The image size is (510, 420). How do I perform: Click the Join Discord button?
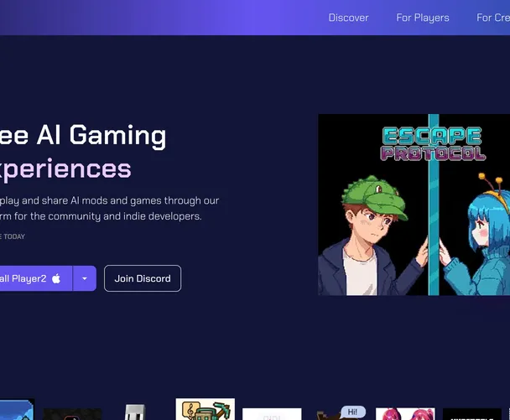143,278
